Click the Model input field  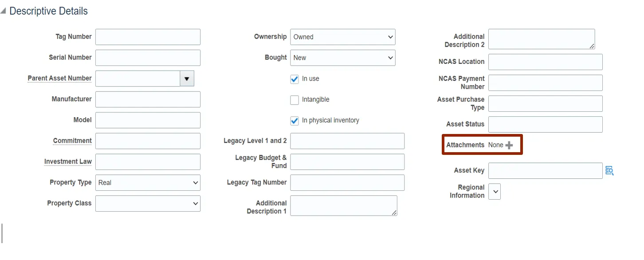(x=148, y=120)
